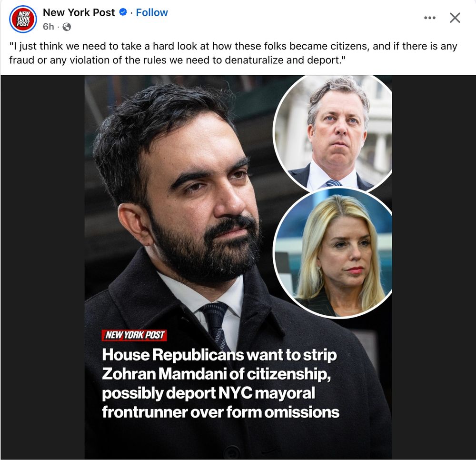Image resolution: width=476 pixels, height=460 pixels.
Task: Click the headline's last line about form omissions
Action: tap(221, 412)
